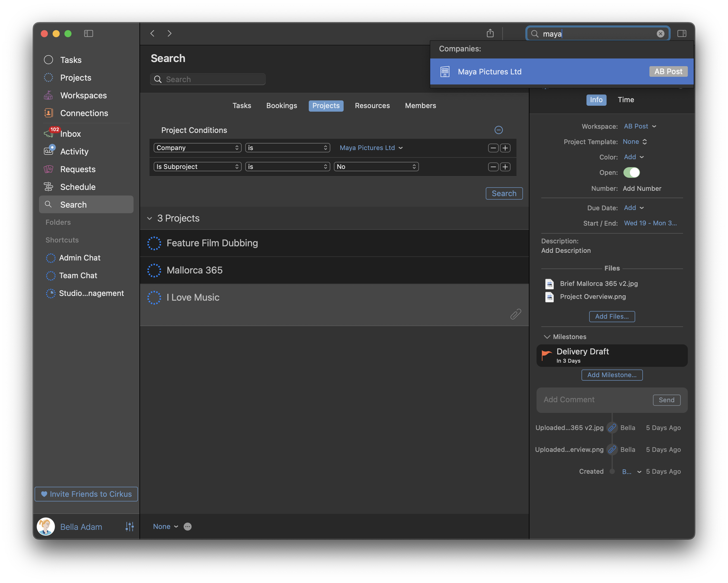Remove the Company condition row
Viewport: 728px width, 583px height.
tap(493, 148)
